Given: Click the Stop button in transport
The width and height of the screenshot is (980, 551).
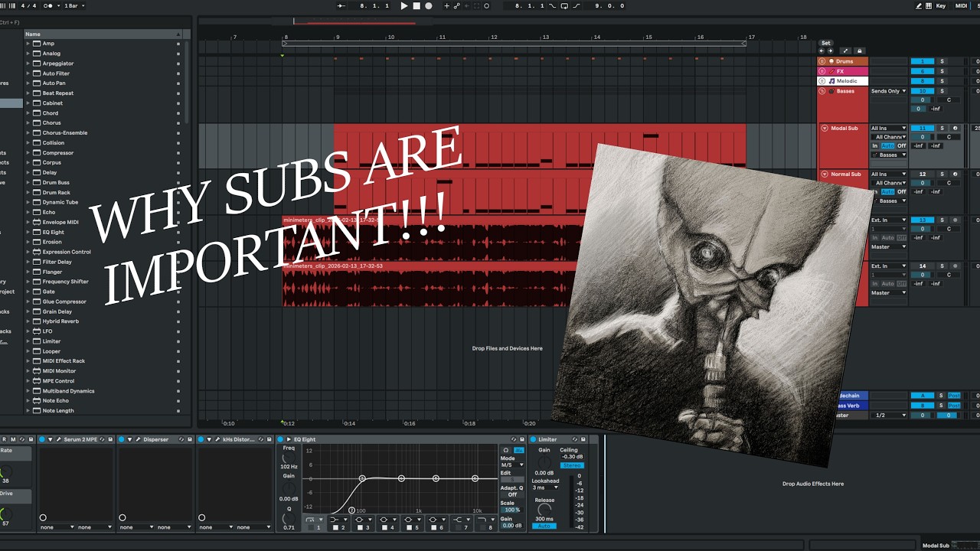Looking at the screenshot, I should [416, 5].
